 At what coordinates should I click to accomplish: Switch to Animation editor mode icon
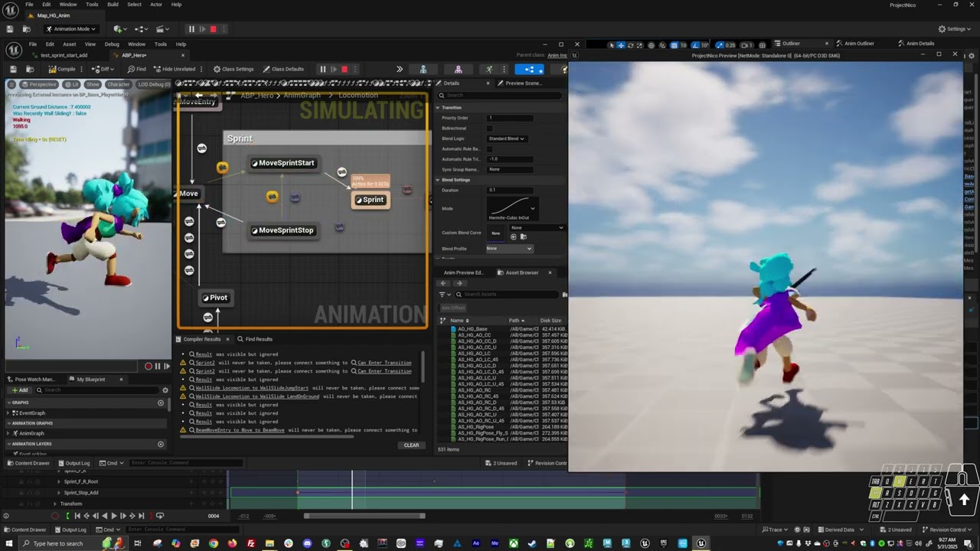point(489,69)
